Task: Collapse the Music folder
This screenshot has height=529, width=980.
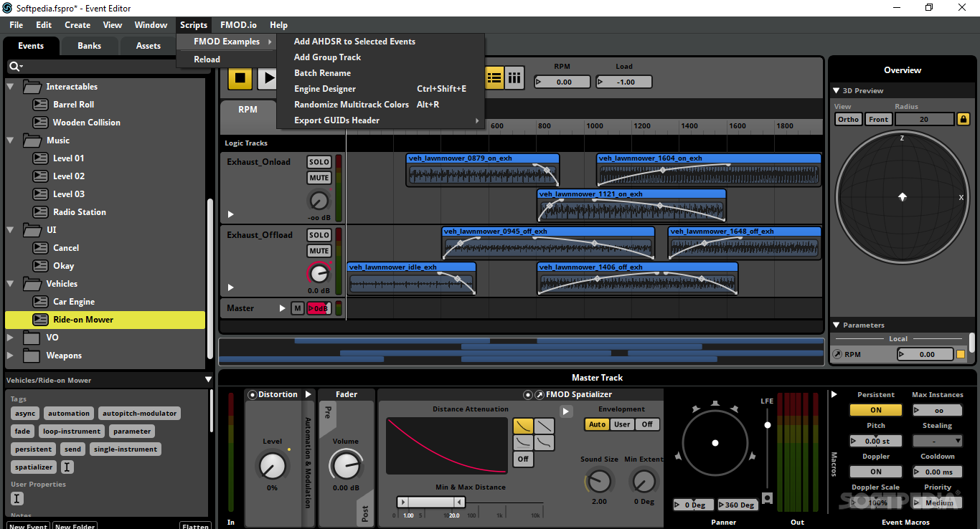Action: (10, 140)
